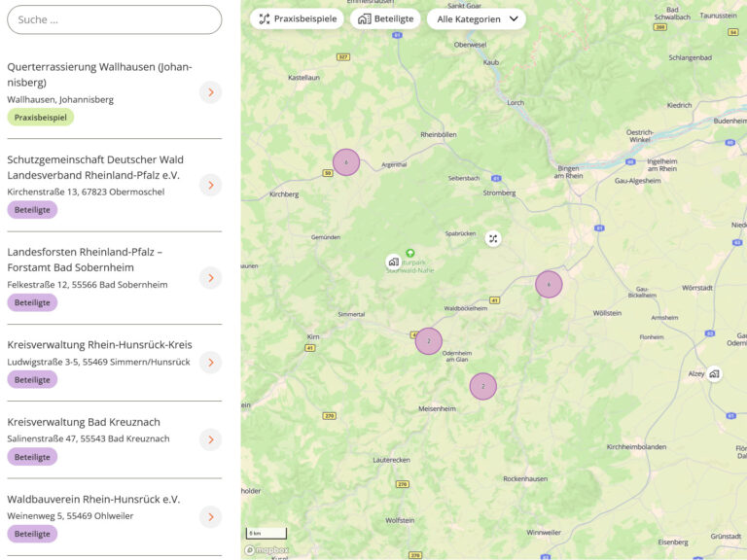Click the Lauterecken map label
The image size is (747, 560).
[x=392, y=460]
